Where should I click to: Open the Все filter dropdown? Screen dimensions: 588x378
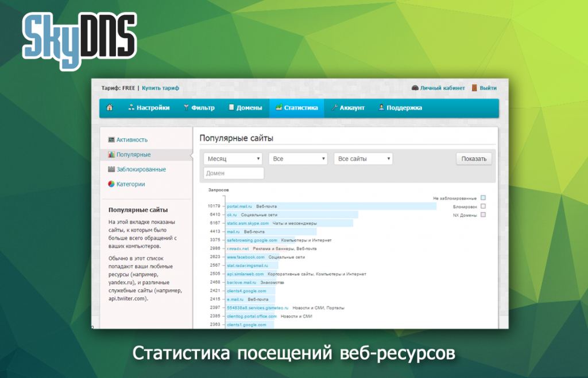click(298, 159)
